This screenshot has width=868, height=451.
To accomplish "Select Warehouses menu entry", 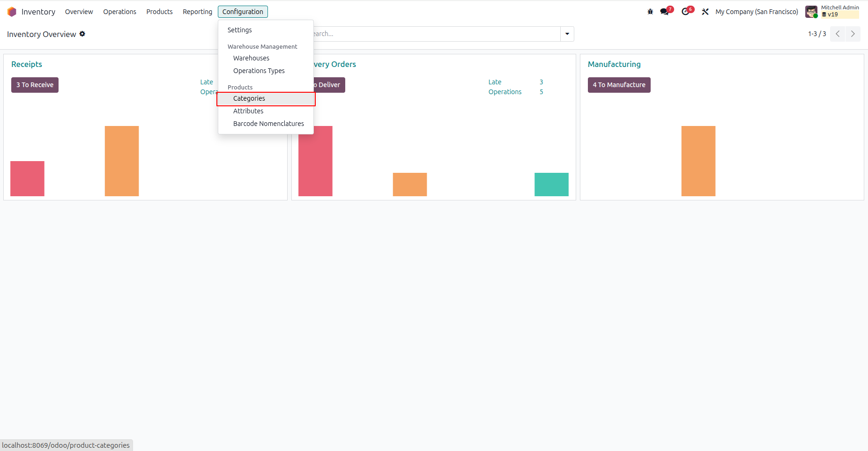I will [x=266, y=58].
